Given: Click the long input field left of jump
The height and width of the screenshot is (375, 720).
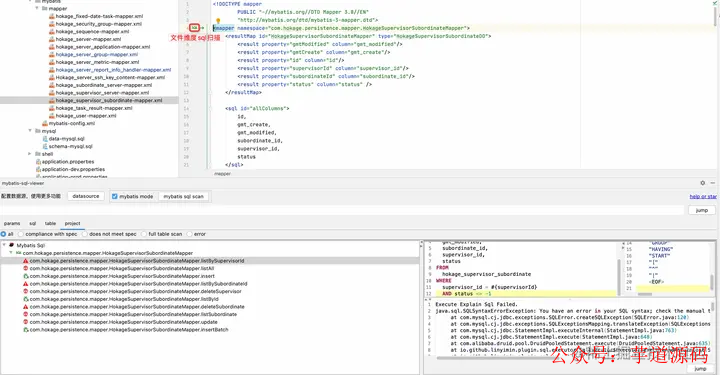Looking at the screenshot, I should coord(342,210).
